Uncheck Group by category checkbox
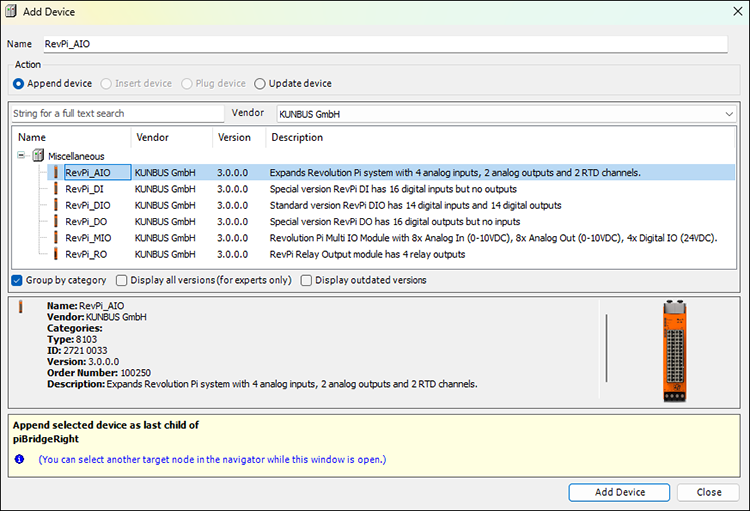Screen dimensions: 750x511 [x=17, y=280]
